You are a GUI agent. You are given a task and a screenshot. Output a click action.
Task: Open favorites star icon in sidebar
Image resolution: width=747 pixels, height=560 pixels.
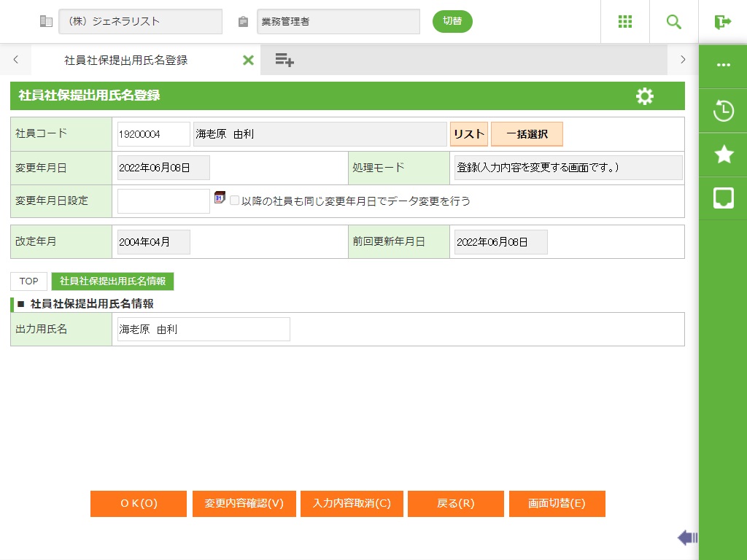click(x=723, y=154)
